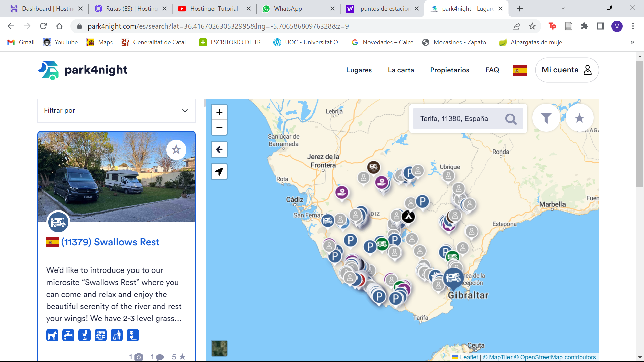Click the map zoom out button
644x362 pixels.
click(219, 128)
